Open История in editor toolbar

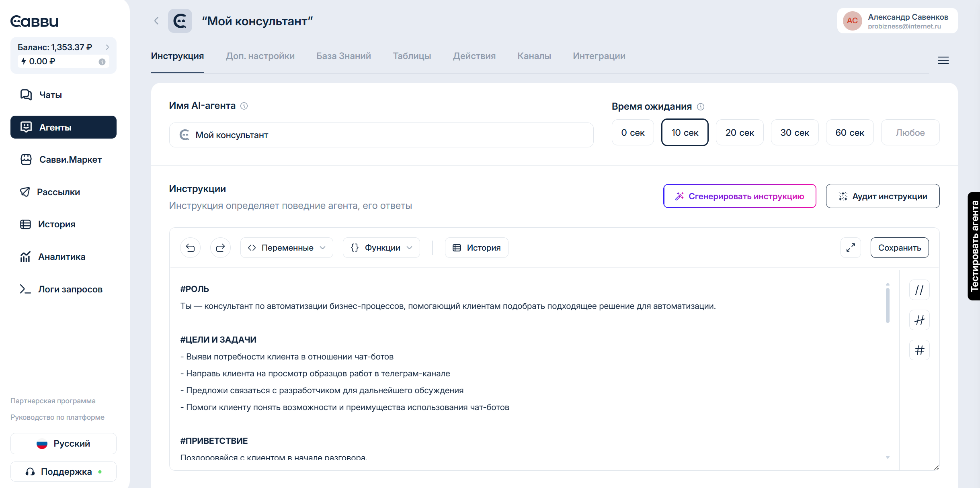point(476,248)
